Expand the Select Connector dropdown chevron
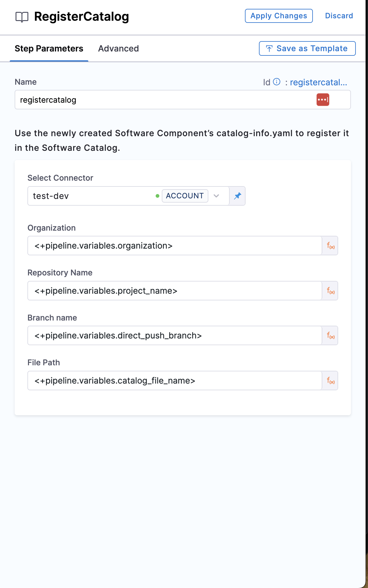Image resolution: width=368 pixels, height=588 pixels. click(216, 196)
